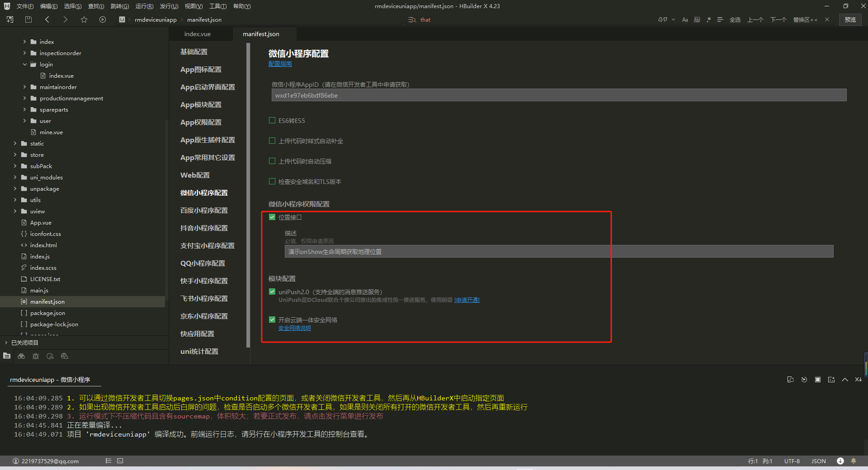Click the 配置指南 link

280,64
